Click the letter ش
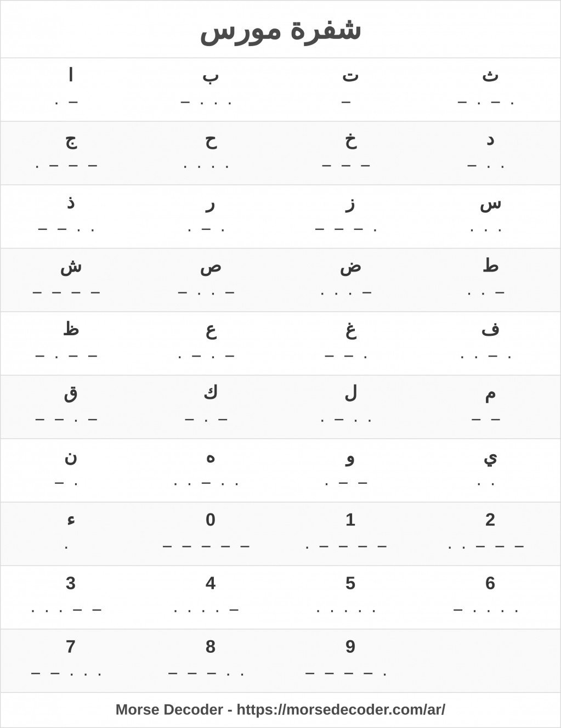Image resolution: width=561 pixels, height=728 pixels. coord(71,266)
